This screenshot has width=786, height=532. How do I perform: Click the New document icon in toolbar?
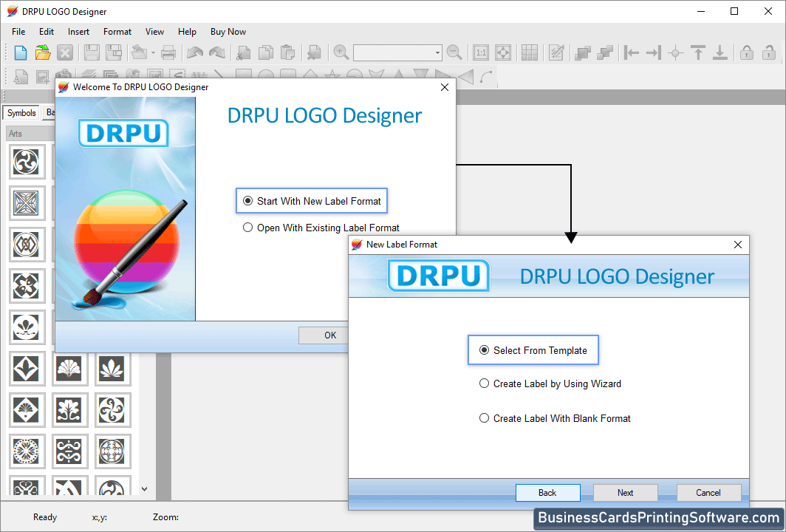(x=21, y=52)
